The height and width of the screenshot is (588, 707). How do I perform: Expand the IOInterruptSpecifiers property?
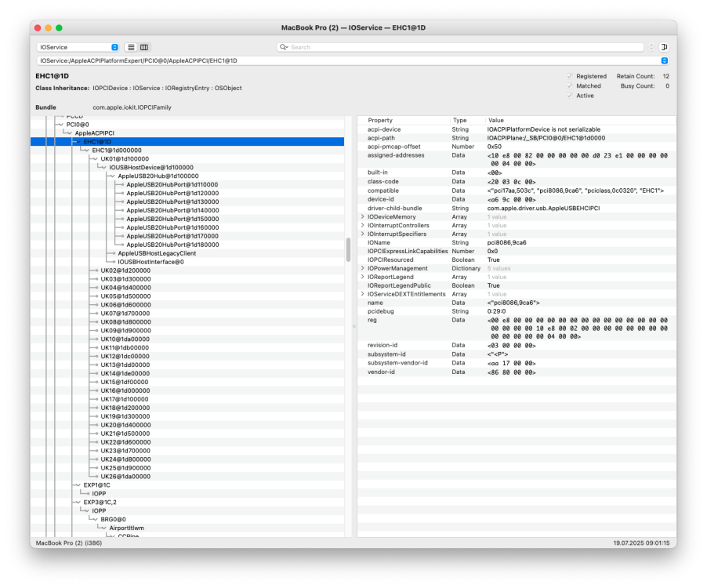pyautogui.click(x=363, y=234)
